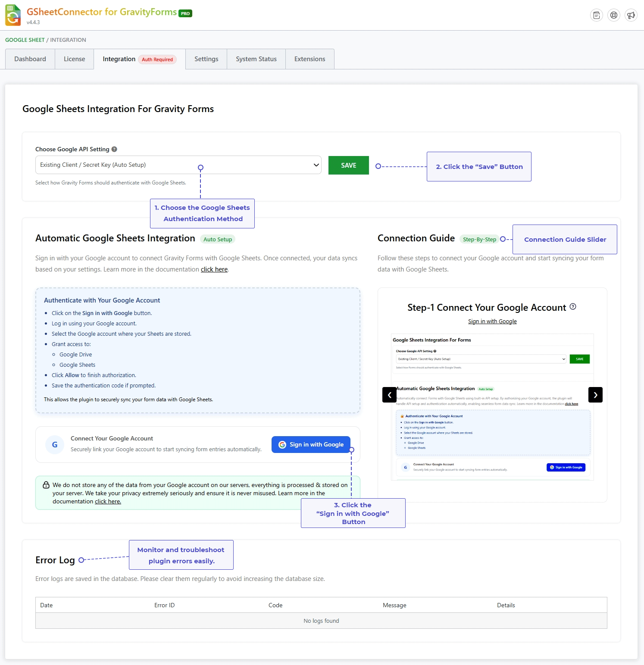The height and width of the screenshot is (665, 644).
Task: Open the System Status tab
Action: 256,59
